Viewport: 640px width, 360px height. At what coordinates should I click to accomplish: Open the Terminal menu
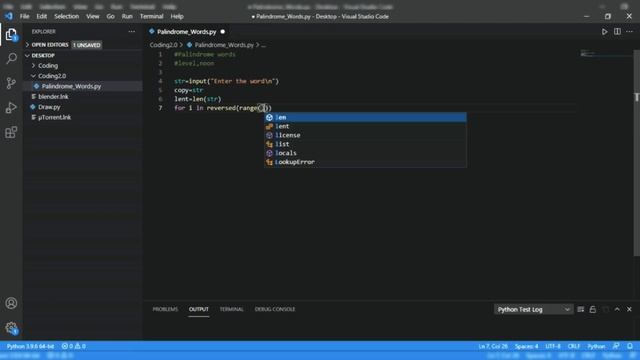tap(151, 16)
